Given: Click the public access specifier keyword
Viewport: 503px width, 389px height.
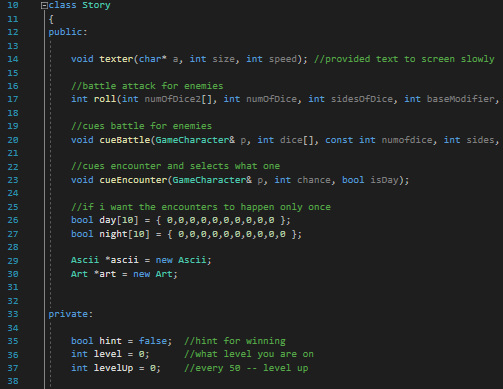Looking at the screenshot, I should point(65,32).
